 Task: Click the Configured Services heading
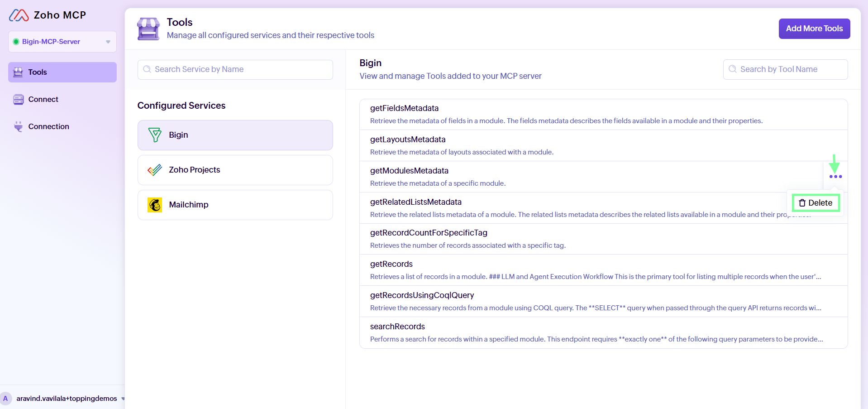coord(181,106)
